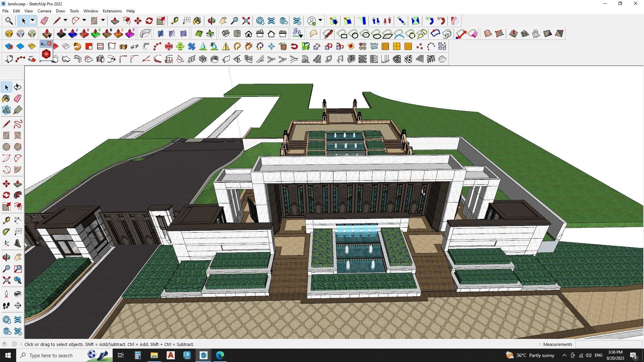Expand the Line tool dropdown arrow
This screenshot has width=644, height=362.
[x=65, y=21]
